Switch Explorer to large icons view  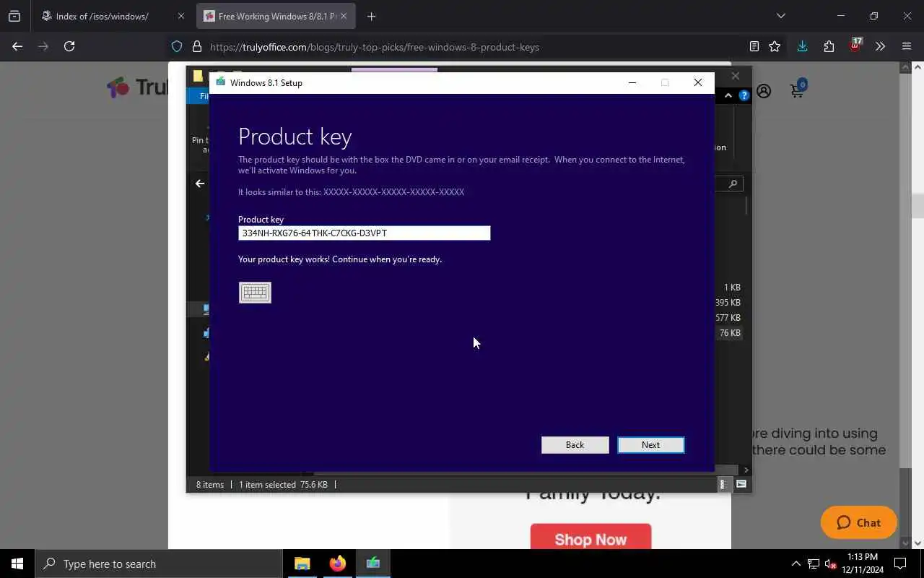click(741, 485)
